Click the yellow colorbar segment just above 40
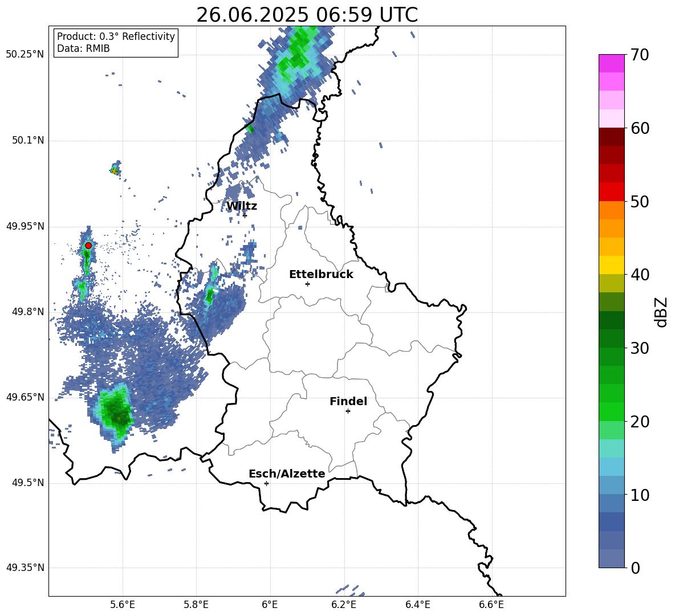 [x=611, y=265]
